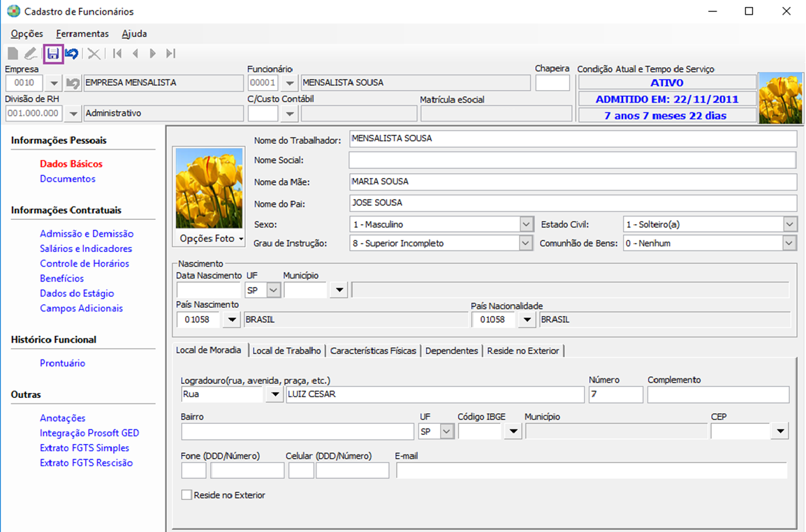Screen dimensions: 806x532
Task: Click the Chapeira input field
Action: 552,83
